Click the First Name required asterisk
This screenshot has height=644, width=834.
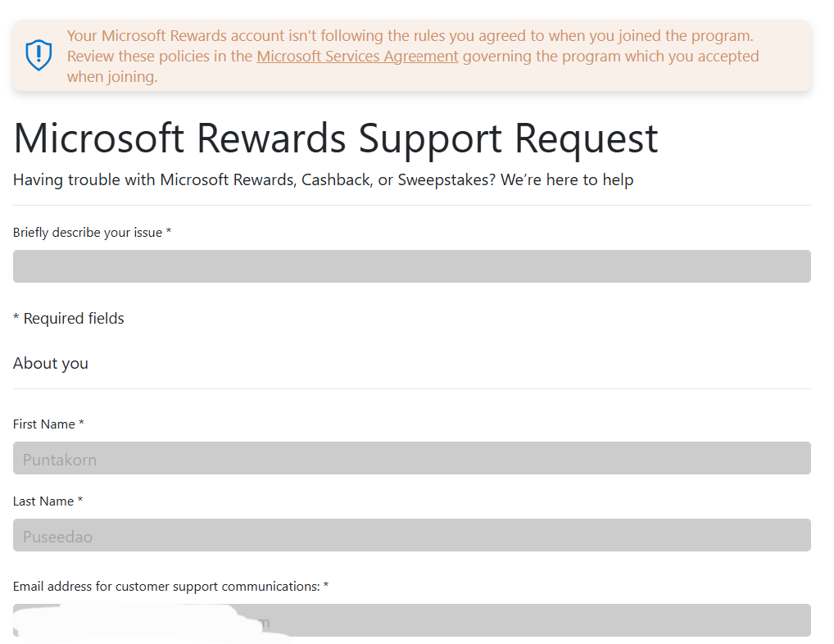point(82,424)
